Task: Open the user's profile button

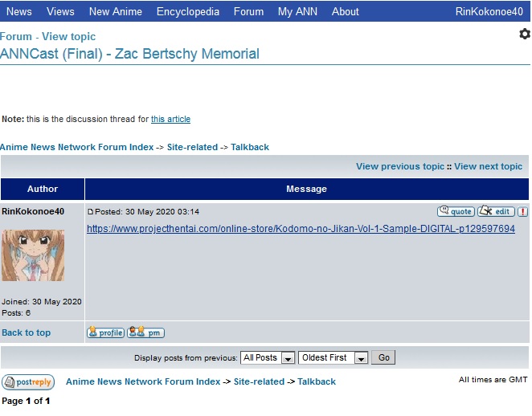Action: (x=105, y=332)
